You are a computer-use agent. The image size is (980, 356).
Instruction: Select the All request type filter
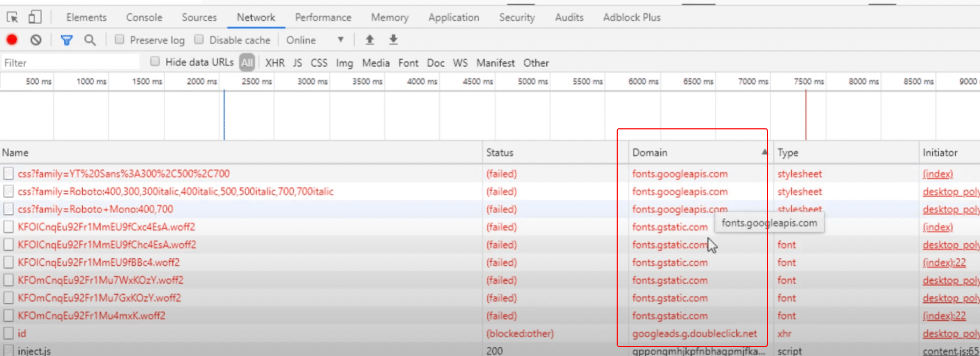pyautogui.click(x=247, y=63)
